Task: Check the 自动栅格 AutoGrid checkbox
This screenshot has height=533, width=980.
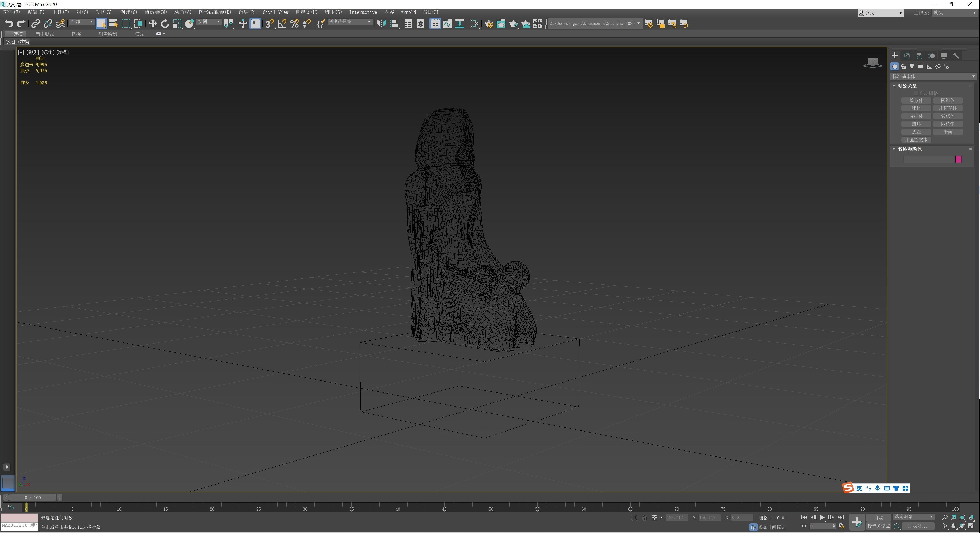Action: point(916,93)
